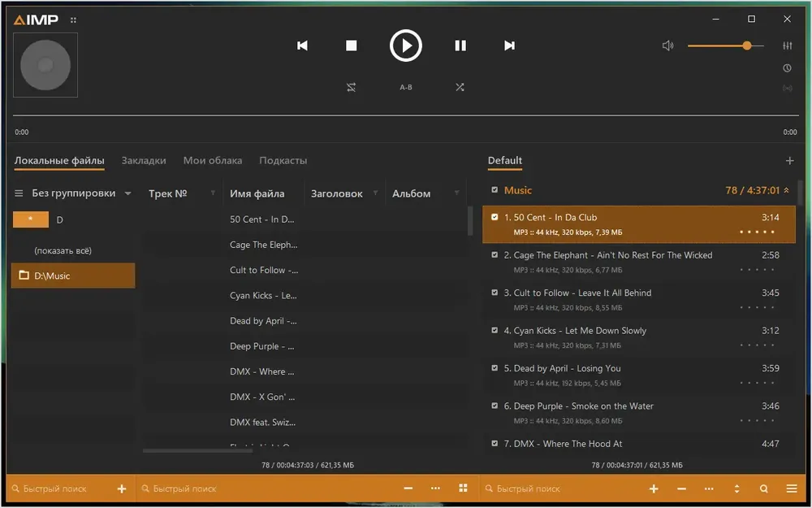This screenshot has width=812, height=508.
Task: Mute sound via speaker icon
Action: tap(668, 46)
